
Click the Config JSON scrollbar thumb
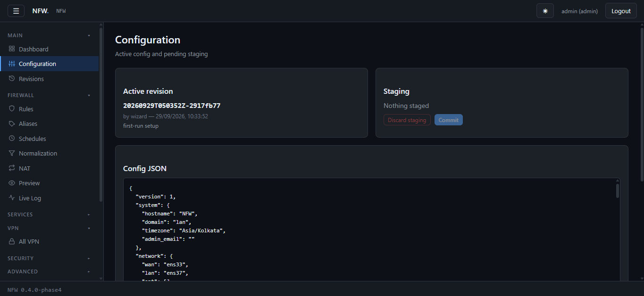pos(618,191)
